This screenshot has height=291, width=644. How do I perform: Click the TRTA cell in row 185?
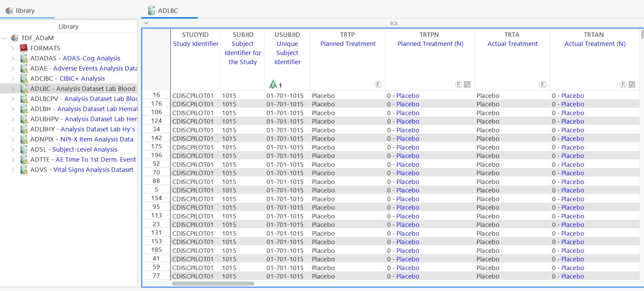[512, 250]
